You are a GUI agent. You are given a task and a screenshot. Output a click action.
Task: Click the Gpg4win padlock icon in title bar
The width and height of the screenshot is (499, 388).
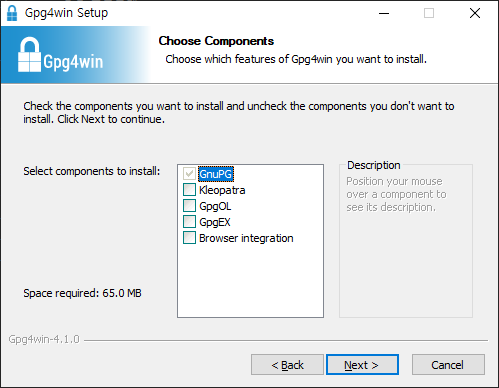pos(12,13)
